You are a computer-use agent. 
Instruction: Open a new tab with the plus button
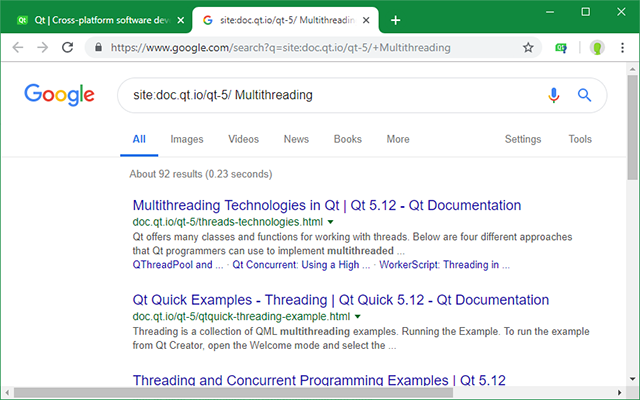(x=395, y=20)
